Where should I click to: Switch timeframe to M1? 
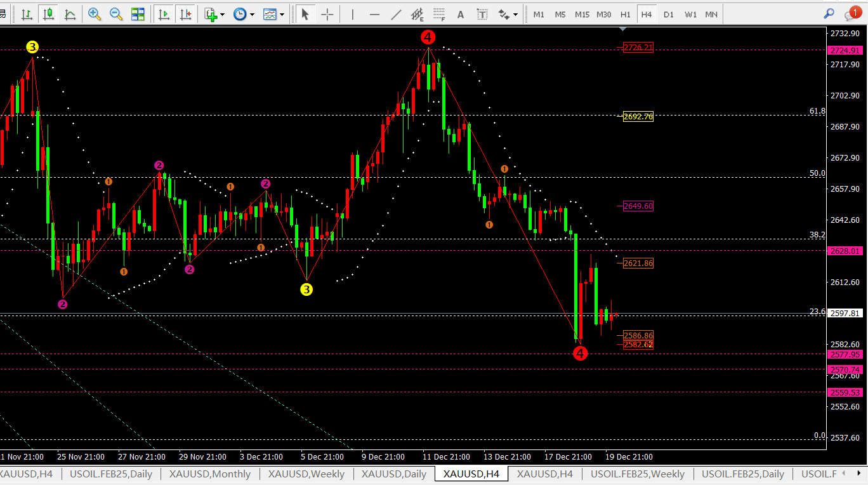tap(539, 14)
